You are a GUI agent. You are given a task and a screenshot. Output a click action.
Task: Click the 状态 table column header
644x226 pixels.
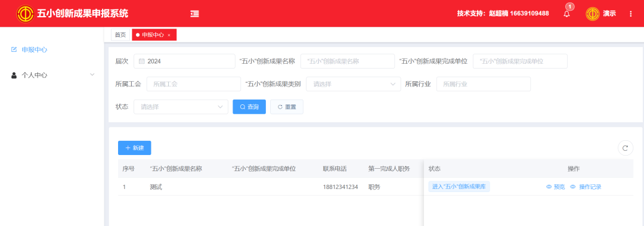435,169
